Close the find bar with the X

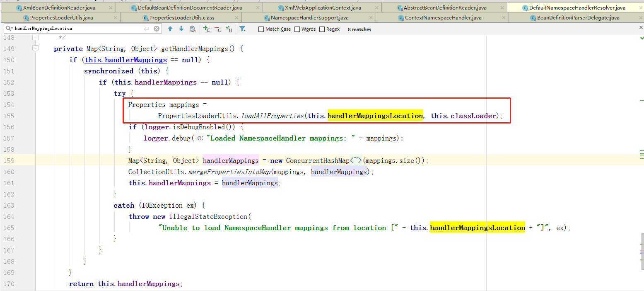point(641,27)
